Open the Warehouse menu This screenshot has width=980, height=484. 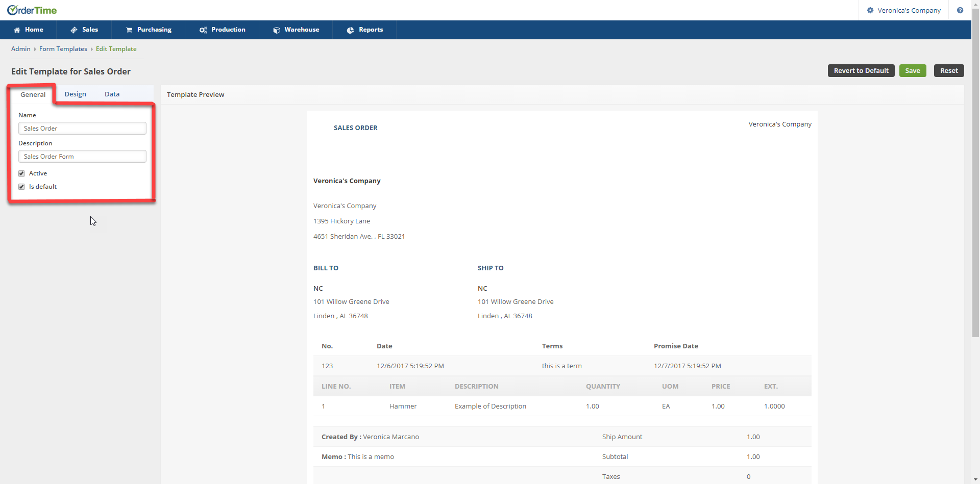click(296, 30)
